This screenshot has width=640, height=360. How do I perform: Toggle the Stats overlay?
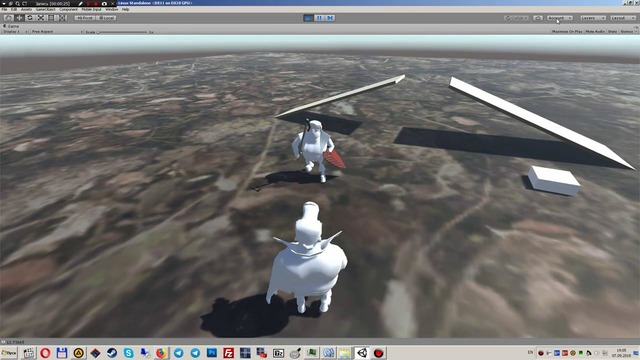612,31
